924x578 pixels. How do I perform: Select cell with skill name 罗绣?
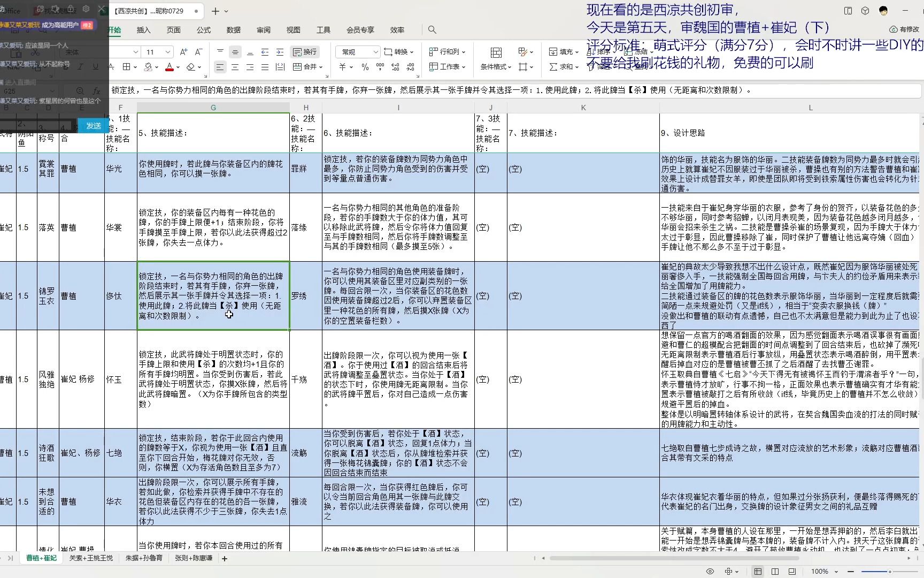point(306,296)
